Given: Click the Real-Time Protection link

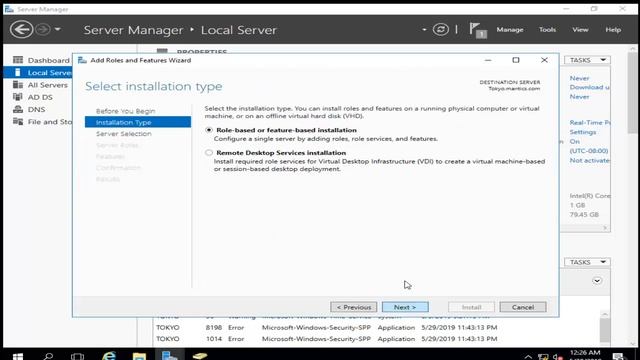Looking at the screenshot, I should (x=589, y=122).
